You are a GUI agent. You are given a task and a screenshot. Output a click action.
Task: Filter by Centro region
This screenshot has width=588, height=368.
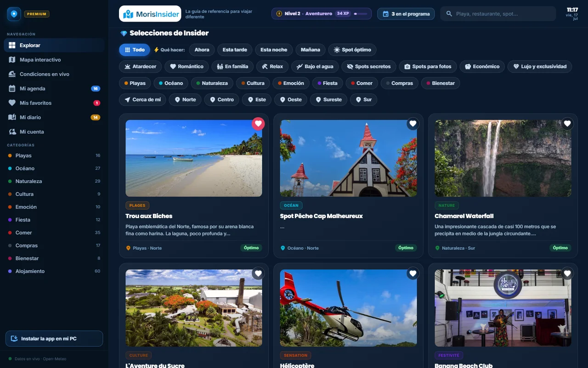pos(221,100)
